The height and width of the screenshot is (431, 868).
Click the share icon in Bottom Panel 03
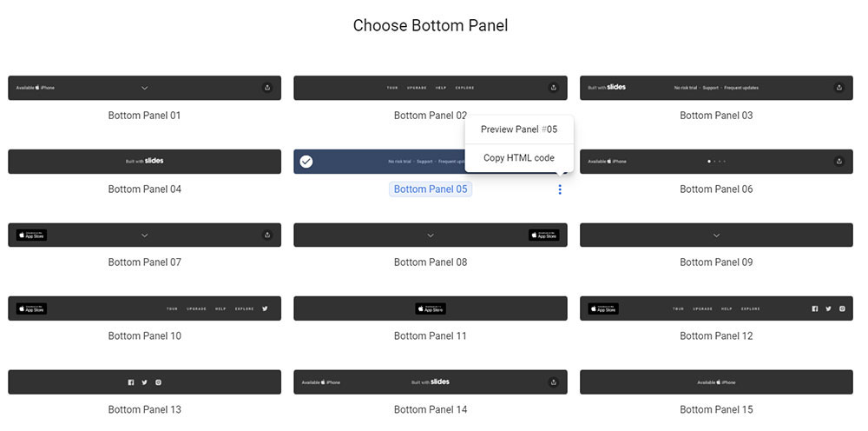tap(838, 88)
